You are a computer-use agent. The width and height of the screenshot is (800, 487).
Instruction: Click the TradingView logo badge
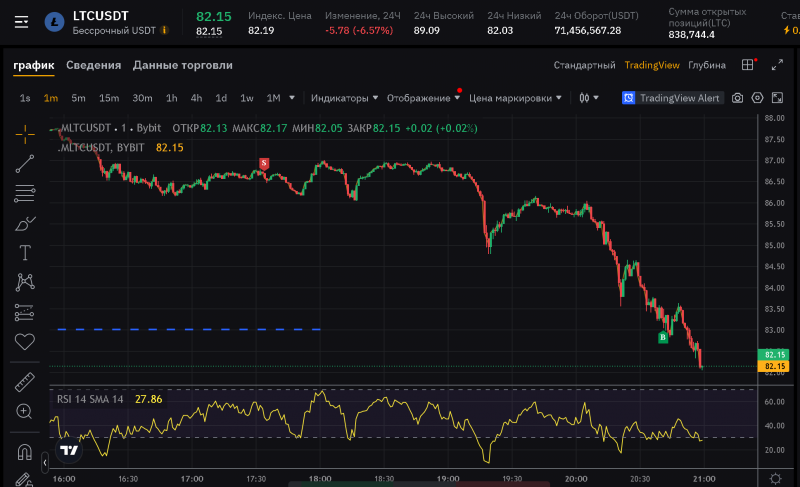pyautogui.click(x=69, y=450)
